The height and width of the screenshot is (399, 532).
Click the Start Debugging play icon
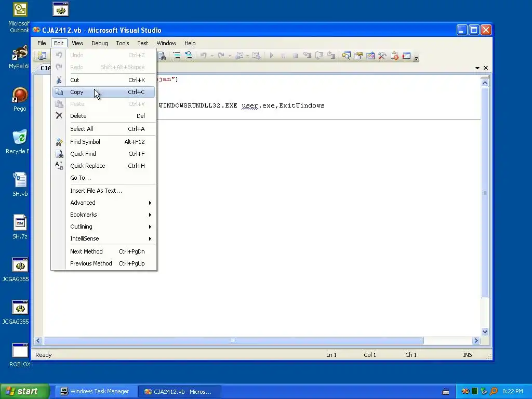[271, 56]
